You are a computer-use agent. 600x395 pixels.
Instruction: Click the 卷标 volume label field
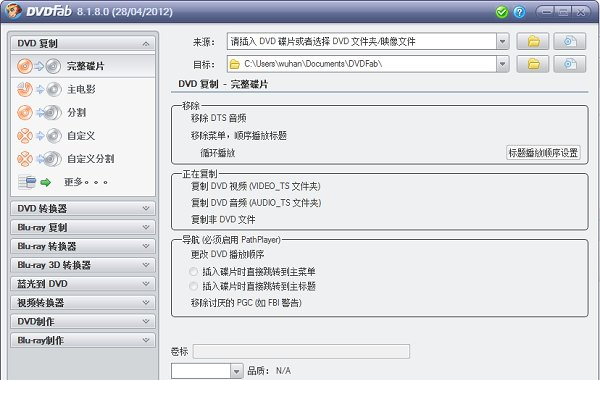301,351
